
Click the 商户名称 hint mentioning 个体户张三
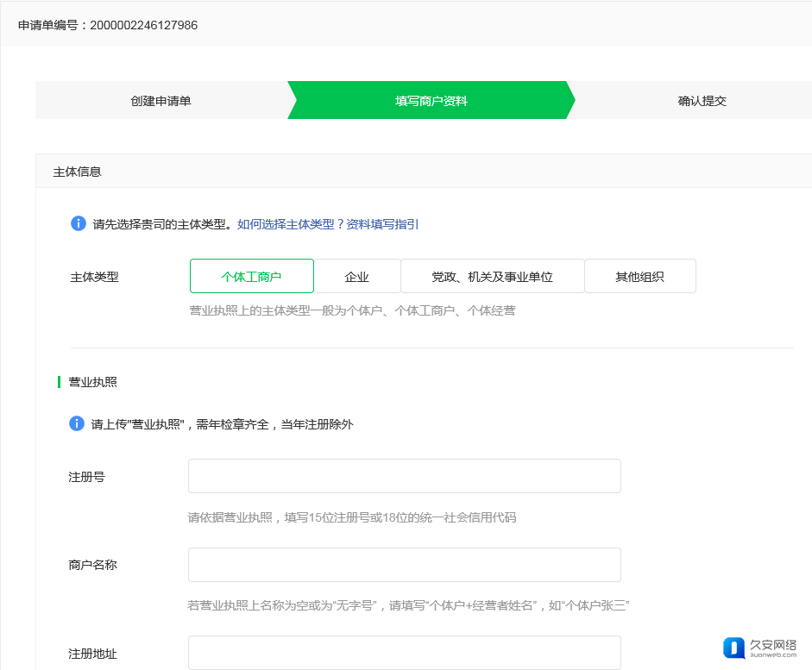pos(408,606)
